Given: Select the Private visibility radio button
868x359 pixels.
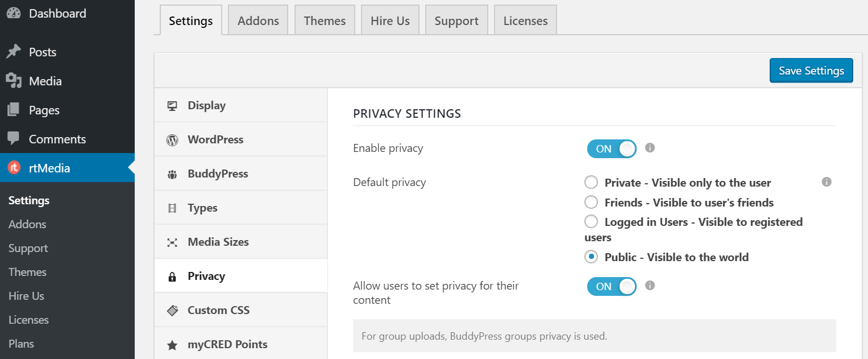Looking at the screenshot, I should (x=591, y=182).
